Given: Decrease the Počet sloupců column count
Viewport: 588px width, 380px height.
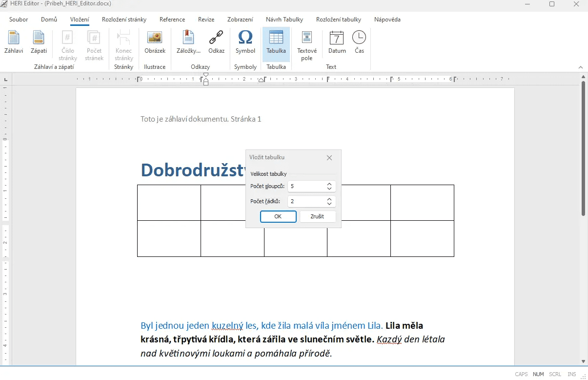Looking at the screenshot, I should 329,190.
